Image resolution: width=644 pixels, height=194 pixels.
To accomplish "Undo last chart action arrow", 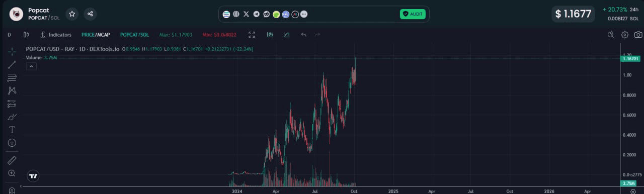I will 303,35.
